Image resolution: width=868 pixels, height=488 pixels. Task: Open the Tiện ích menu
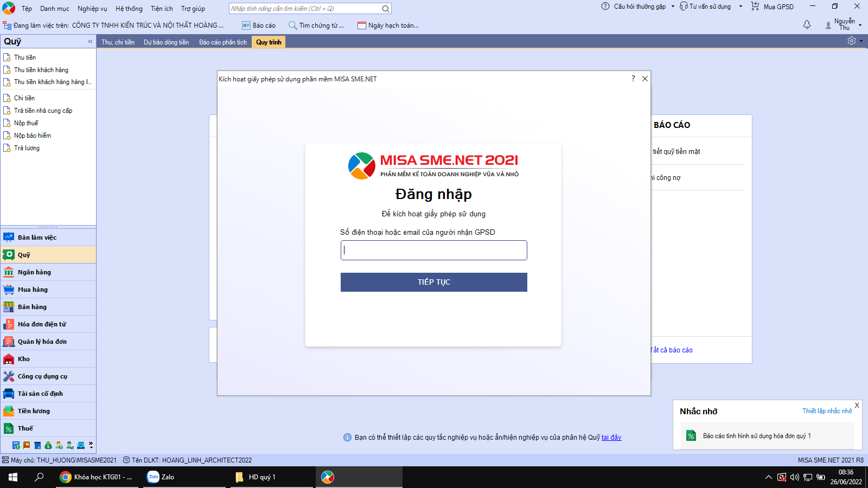(x=162, y=9)
